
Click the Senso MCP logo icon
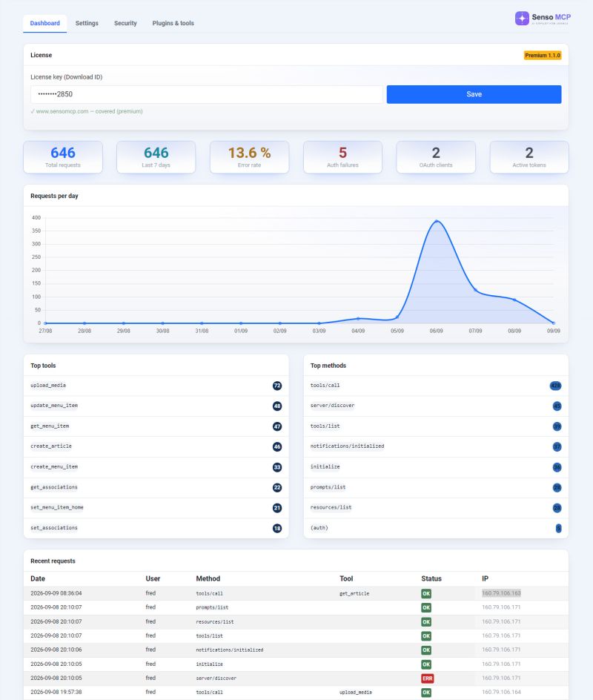(522, 19)
